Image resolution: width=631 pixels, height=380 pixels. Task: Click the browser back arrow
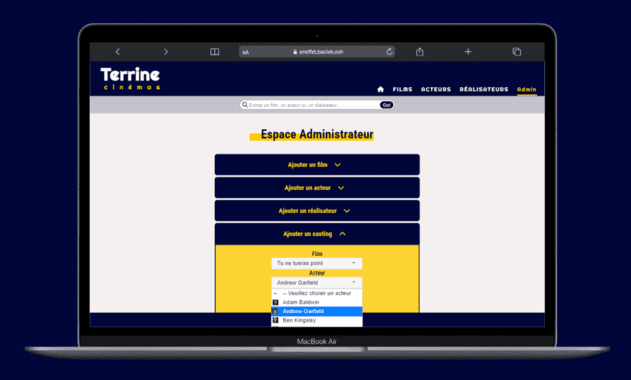click(x=118, y=52)
